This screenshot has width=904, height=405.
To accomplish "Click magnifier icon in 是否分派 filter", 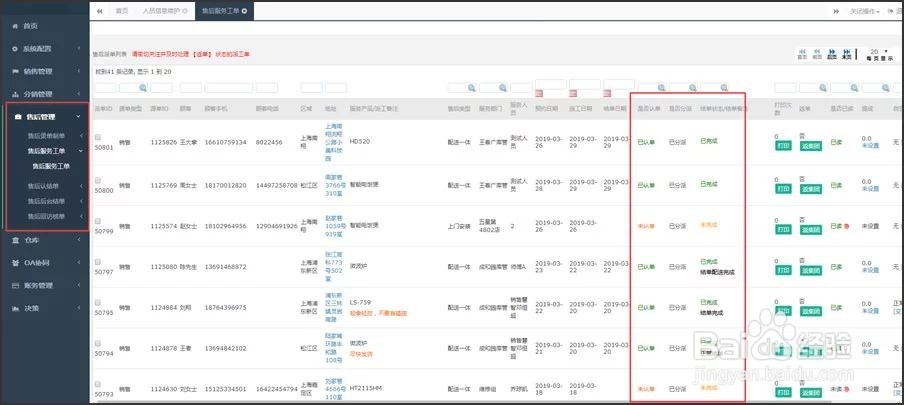I will [x=692, y=88].
